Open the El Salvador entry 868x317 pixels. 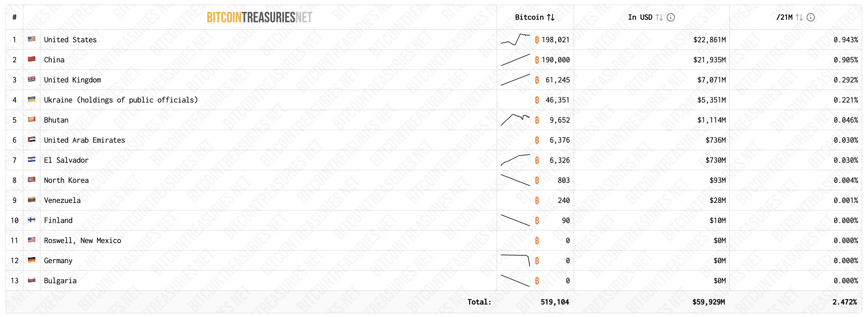pyautogui.click(x=66, y=160)
